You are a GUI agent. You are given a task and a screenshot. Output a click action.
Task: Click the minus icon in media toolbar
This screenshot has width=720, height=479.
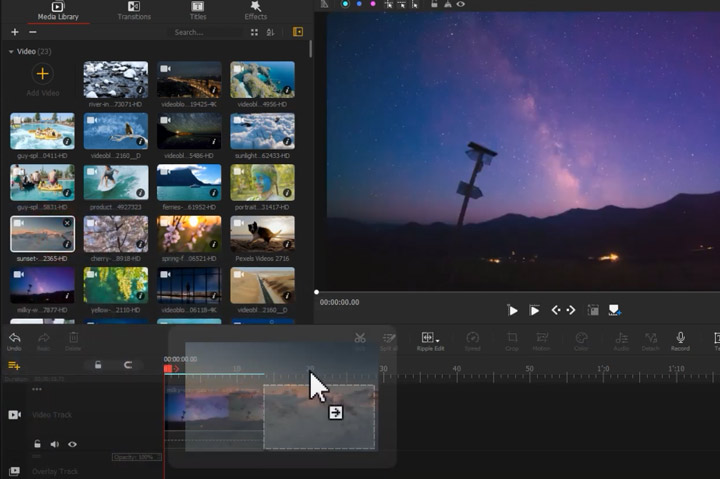coord(32,32)
